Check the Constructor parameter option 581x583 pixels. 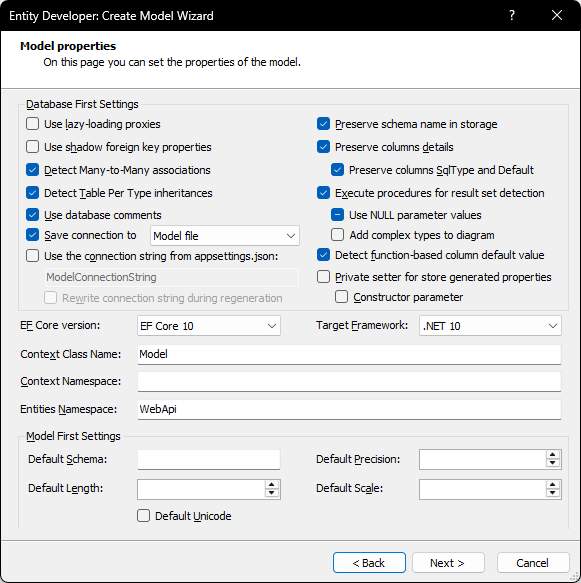pos(342,297)
